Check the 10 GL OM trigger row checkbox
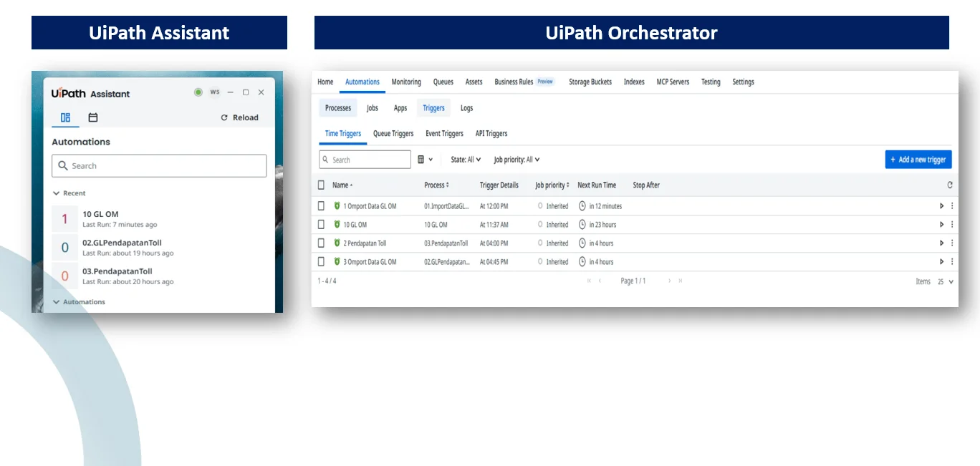This screenshot has height=466, width=980. (x=321, y=225)
